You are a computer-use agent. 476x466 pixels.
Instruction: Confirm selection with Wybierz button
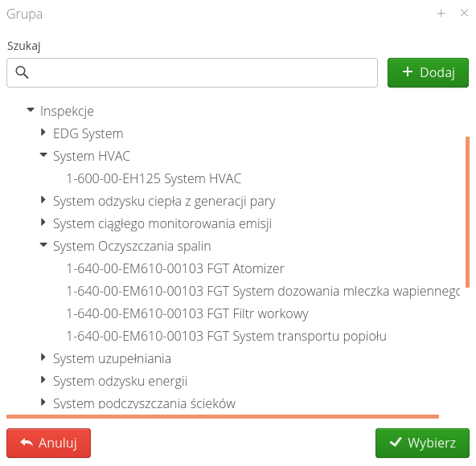pyautogui.click(x=422, y=443)
